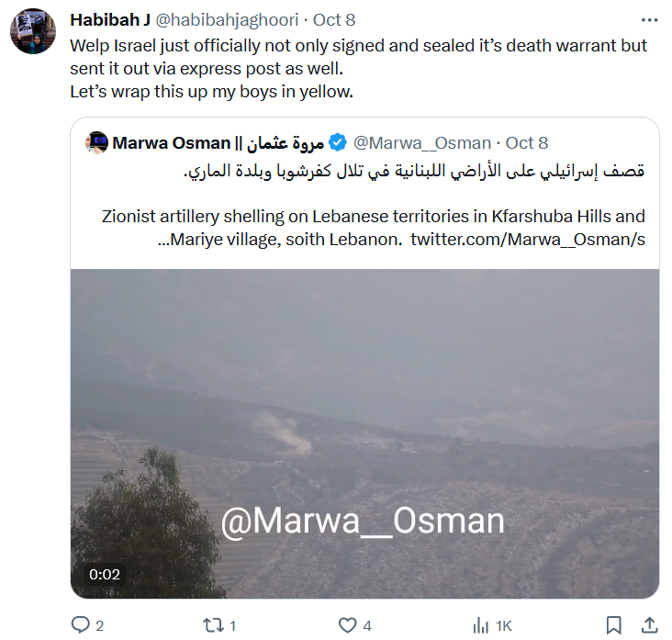Like the tweet with heart icon

(x=347, y=625)
